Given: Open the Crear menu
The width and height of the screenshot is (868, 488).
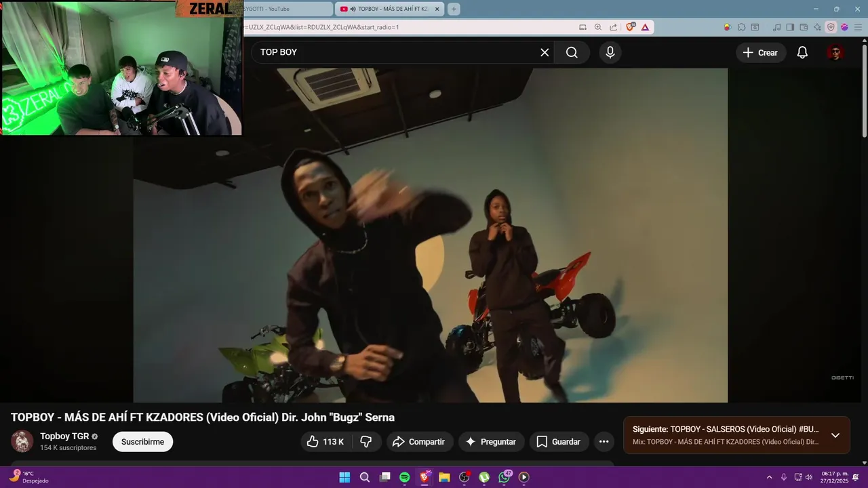Looking at the screenshot, I should (761, 52).
